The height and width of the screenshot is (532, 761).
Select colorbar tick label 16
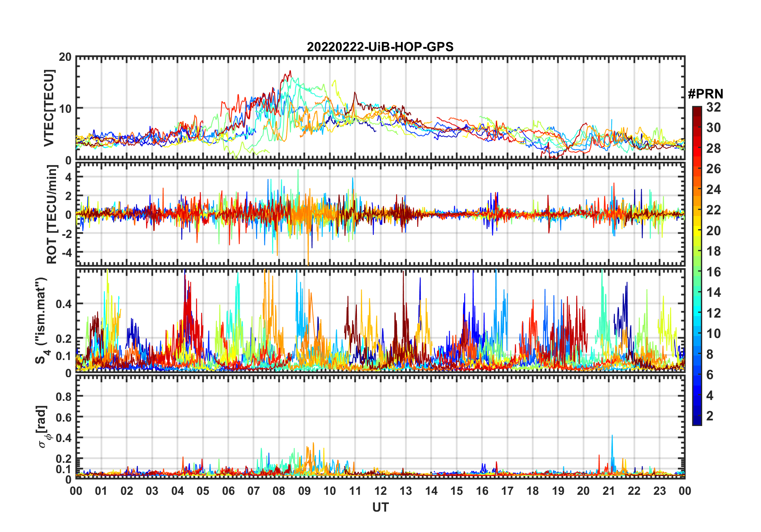713,272
